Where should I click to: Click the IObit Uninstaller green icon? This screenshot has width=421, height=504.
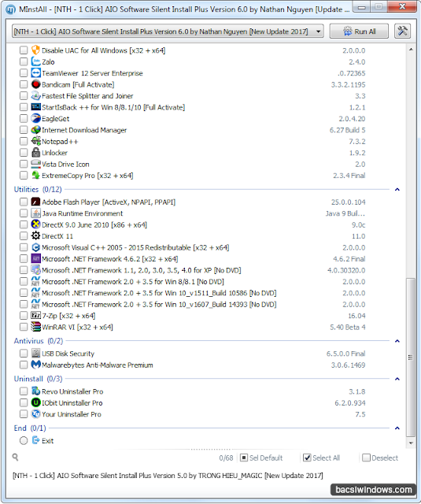(x=35, y=402)
